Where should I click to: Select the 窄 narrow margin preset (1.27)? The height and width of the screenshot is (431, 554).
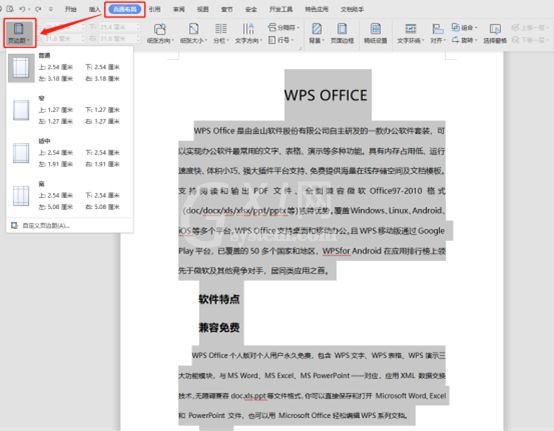coord(70,110)
